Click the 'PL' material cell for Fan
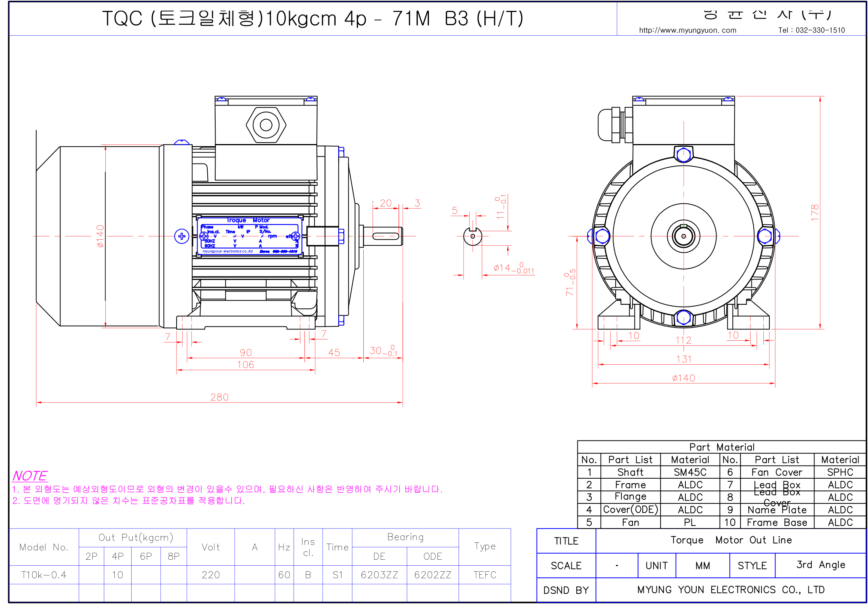868x604 pixels. point(690,522)
